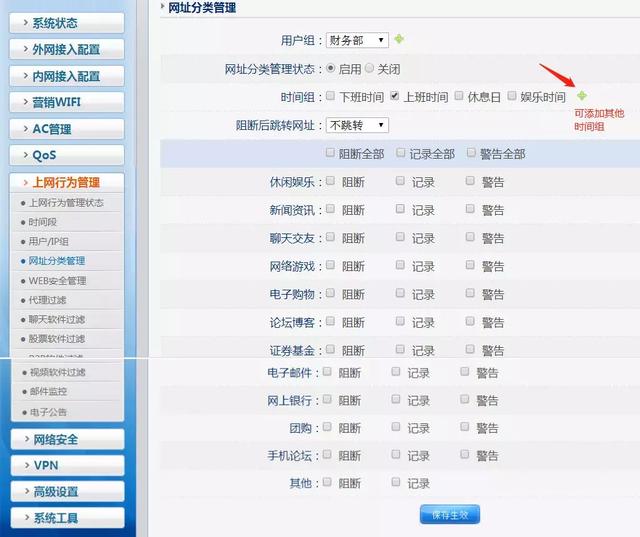Check 警告 for 网络游戏 category
Screen dimensions: 640x537
(471, 266)
